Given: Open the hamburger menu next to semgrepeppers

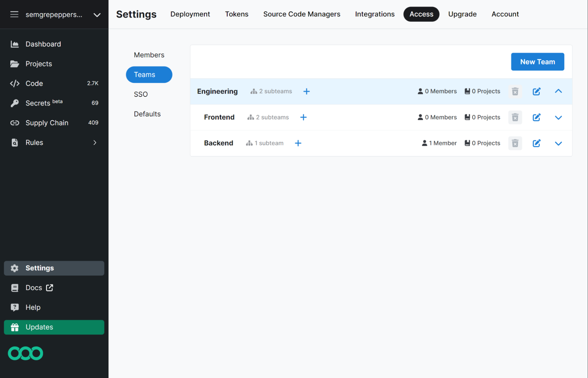Looking at the screenshot, I should 14,14.
